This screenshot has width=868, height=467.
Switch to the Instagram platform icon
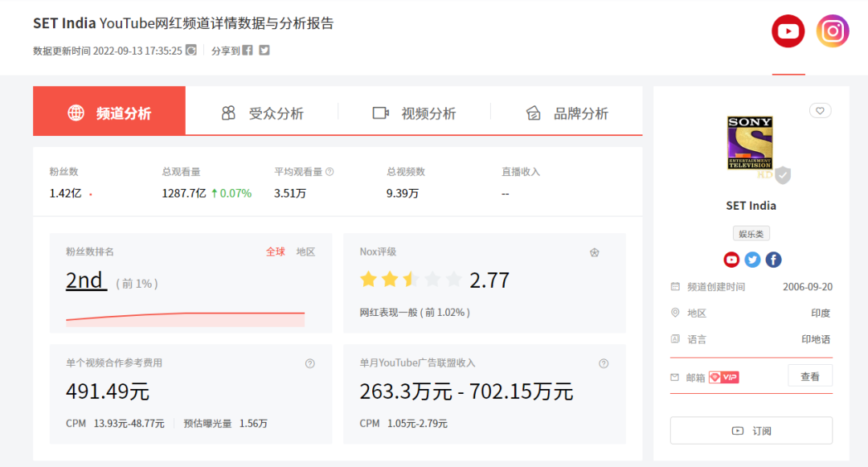point(833,31)
